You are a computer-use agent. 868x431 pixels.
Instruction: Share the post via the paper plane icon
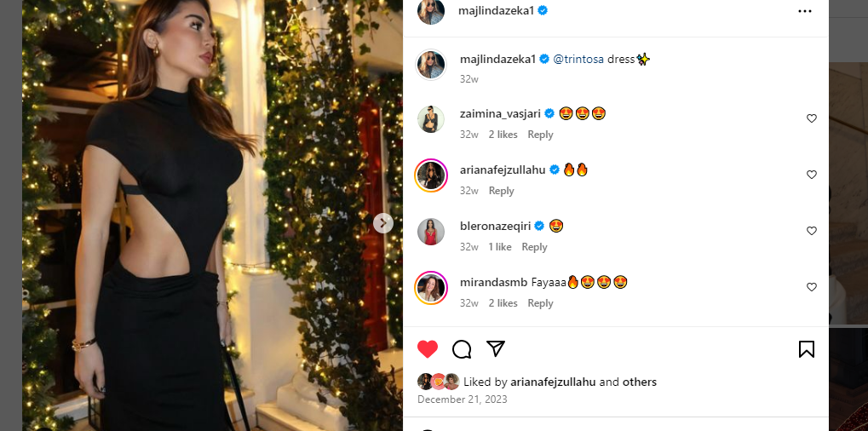coord(496,348)
